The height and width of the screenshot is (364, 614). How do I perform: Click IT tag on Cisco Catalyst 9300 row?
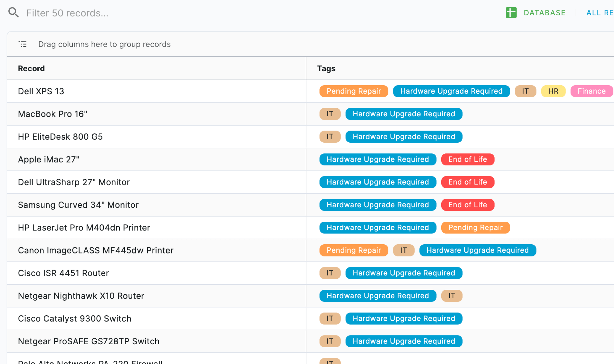[x=330, y=318]
